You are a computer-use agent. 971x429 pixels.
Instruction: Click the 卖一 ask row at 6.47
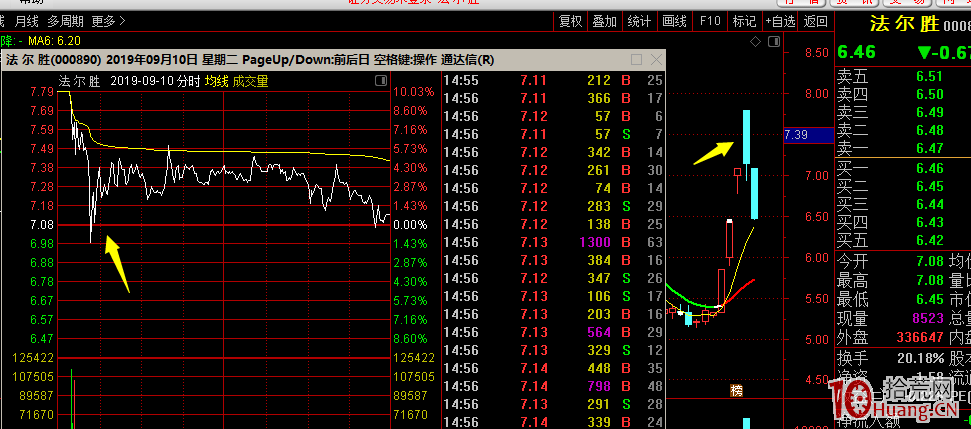click(904, 149)
